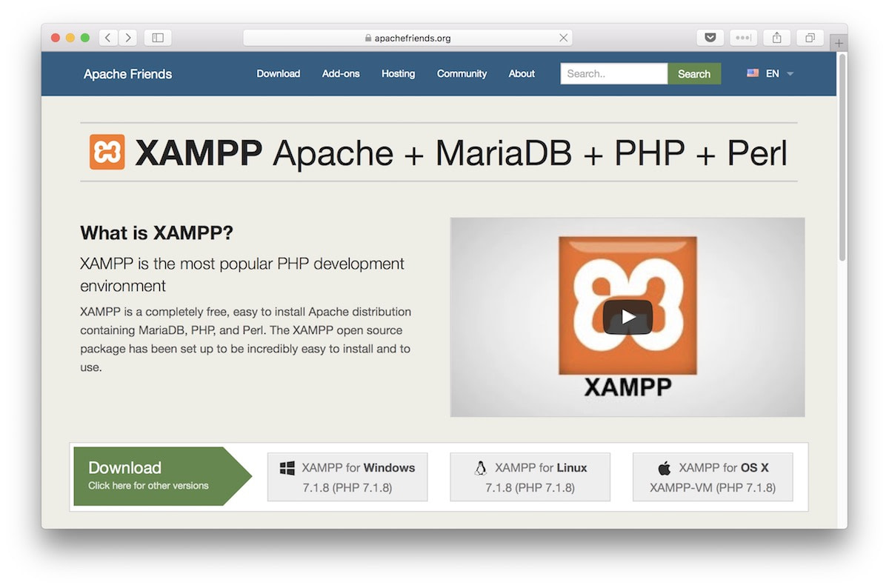This screenshot has height=588, width=889.
Task: Add a new tab with plus button
Action: pyautogui.click(x=839, y=43)
